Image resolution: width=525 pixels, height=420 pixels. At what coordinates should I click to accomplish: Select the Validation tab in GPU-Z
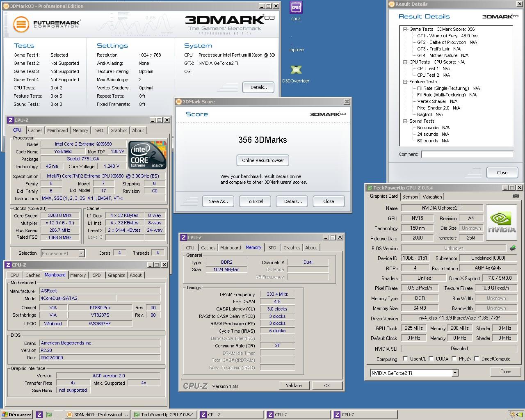[x=432, y=197]
